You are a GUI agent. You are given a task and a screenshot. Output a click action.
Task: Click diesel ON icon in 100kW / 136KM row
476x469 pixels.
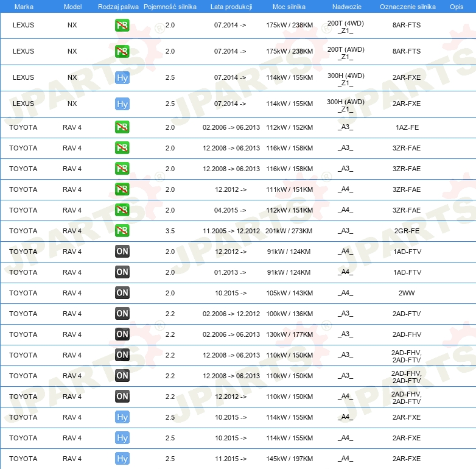122,314
